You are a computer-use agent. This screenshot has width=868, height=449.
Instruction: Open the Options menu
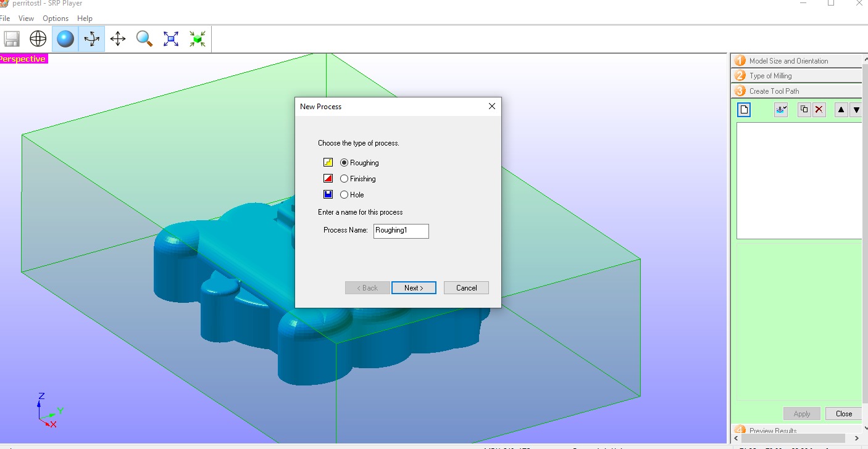tap(56, 19)
